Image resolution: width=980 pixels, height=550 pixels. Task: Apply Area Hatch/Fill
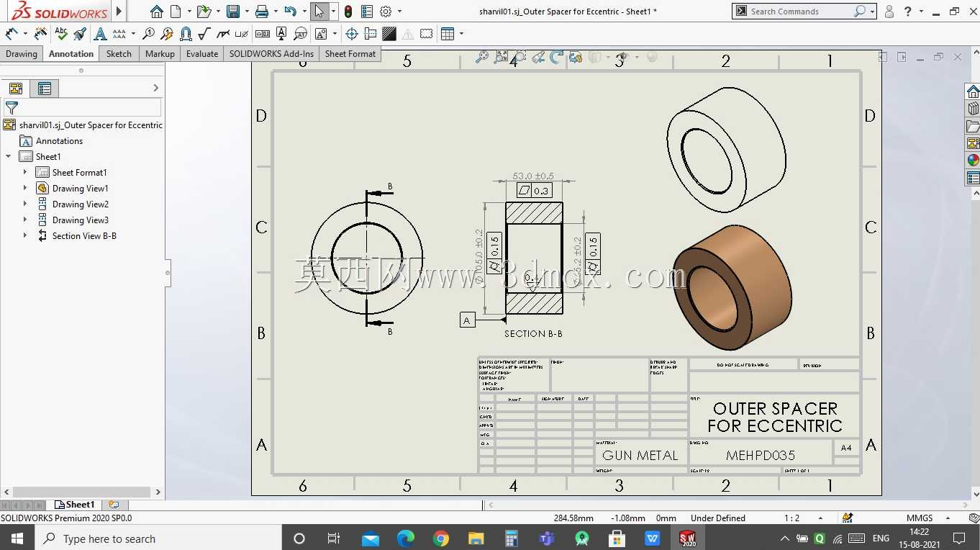pos(389,33)
